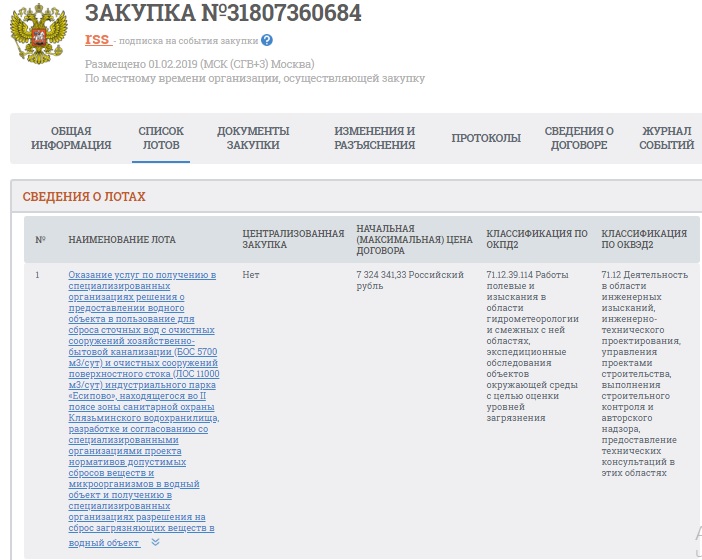Open the Протоколы tab

click(486, 138)
